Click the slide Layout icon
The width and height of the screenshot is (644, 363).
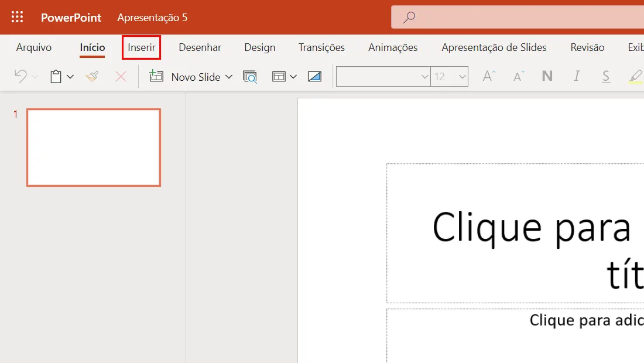point(279,76)
